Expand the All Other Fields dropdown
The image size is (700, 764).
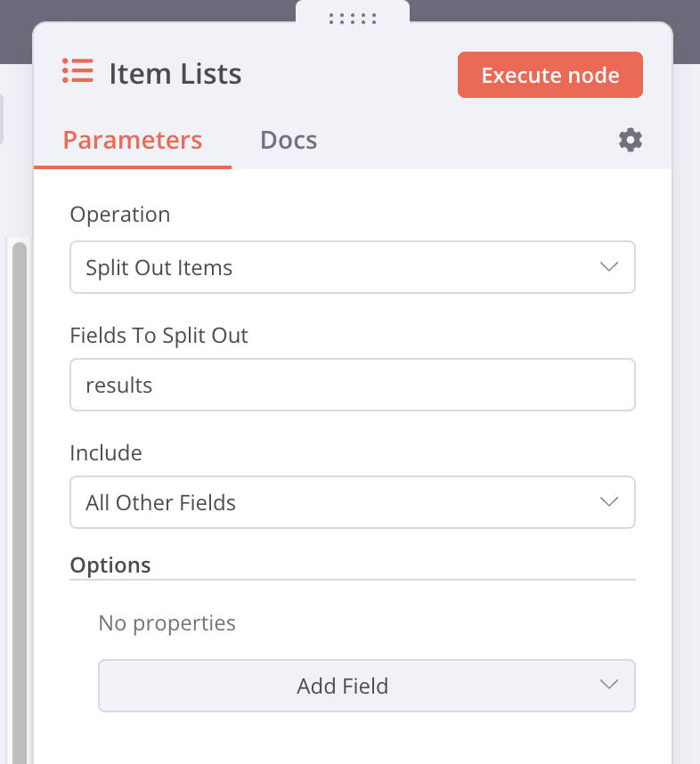(338, 502)
